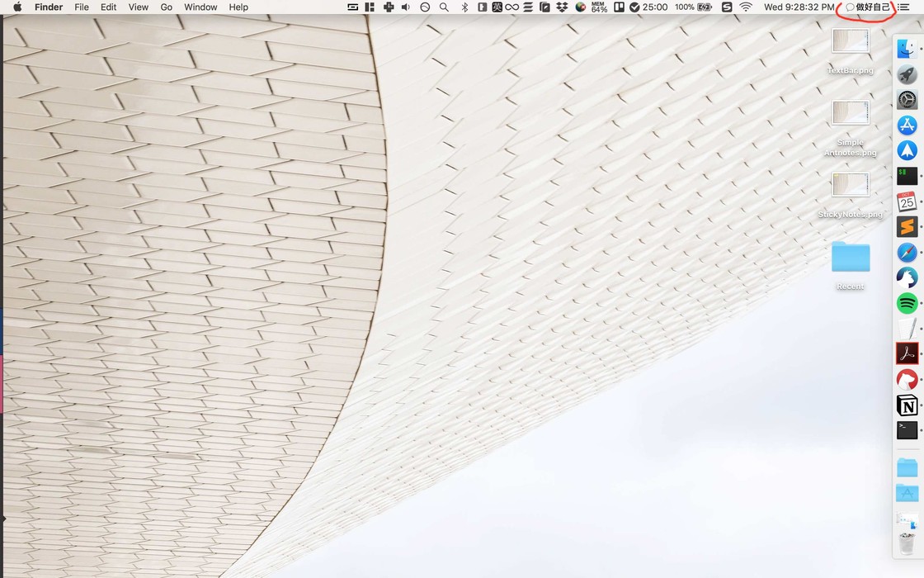Open the battery 100% status menu

pyautogui.click(x=693, y=7)
